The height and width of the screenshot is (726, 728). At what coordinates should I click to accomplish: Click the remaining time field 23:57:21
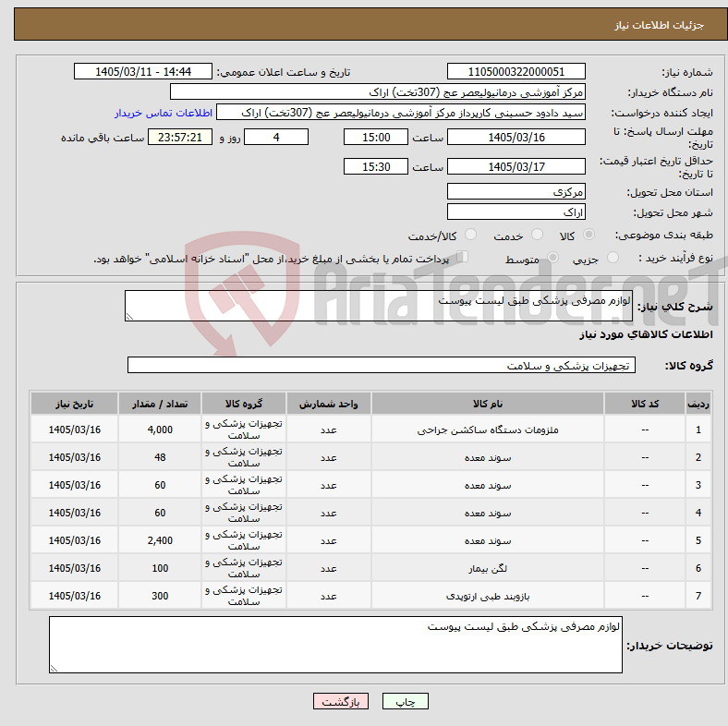click(180, 137)
